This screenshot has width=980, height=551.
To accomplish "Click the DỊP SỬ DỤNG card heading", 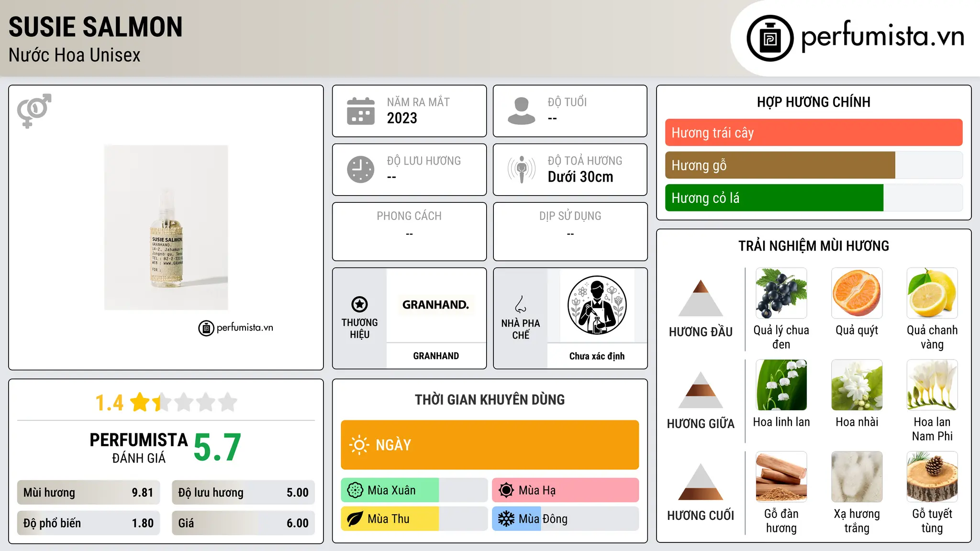I will tap(570, 216).
